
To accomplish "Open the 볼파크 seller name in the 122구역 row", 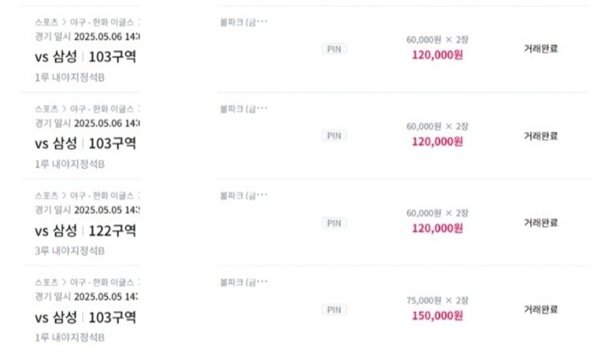I will tap(244, 196).
